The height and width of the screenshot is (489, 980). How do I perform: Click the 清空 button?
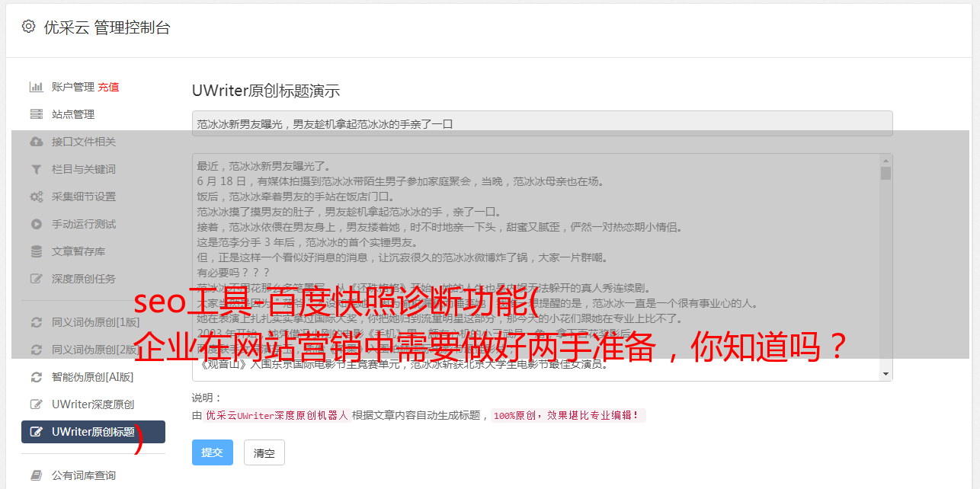pos(264,452)
